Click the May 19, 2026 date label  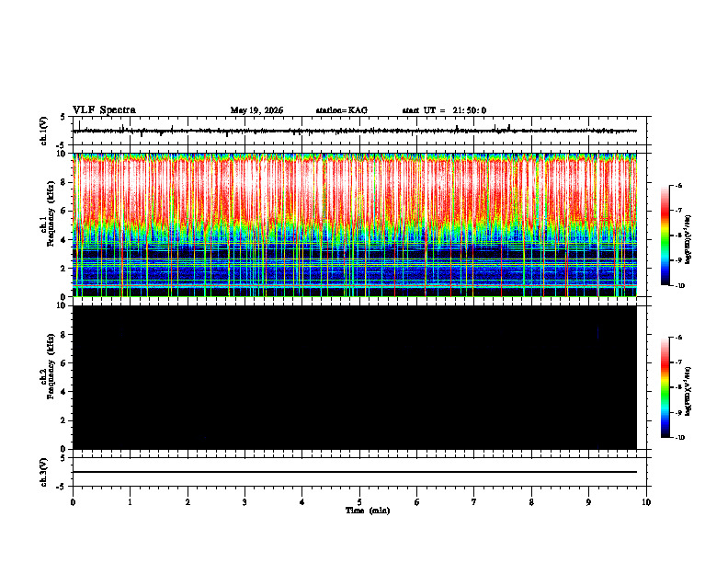[x=256, y=110]
